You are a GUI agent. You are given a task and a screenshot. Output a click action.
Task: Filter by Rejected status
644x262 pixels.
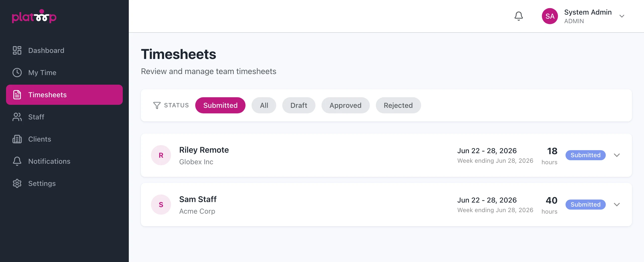coord(398,105)
